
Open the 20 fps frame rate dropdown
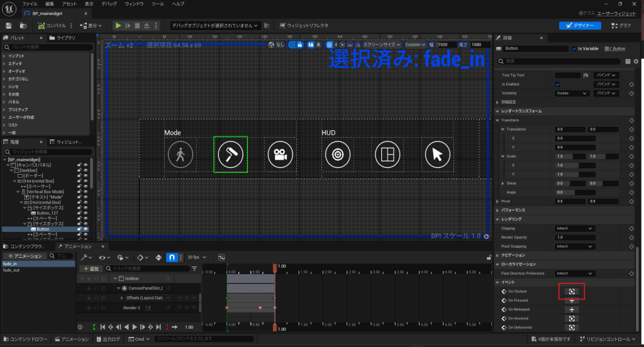[197, 257]
